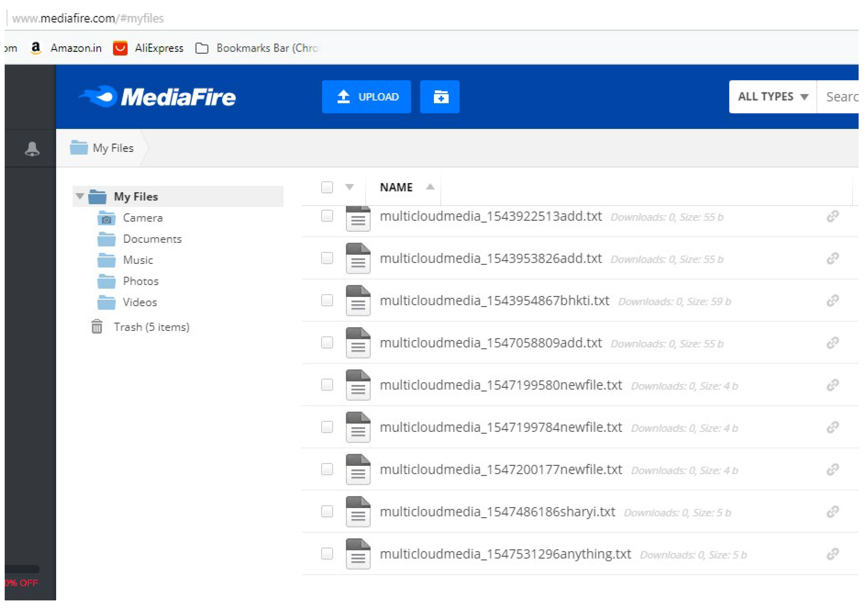
Task: Click file icon of multicloudmedia_1547486186sharyi.txt
Action: (358, 511)
